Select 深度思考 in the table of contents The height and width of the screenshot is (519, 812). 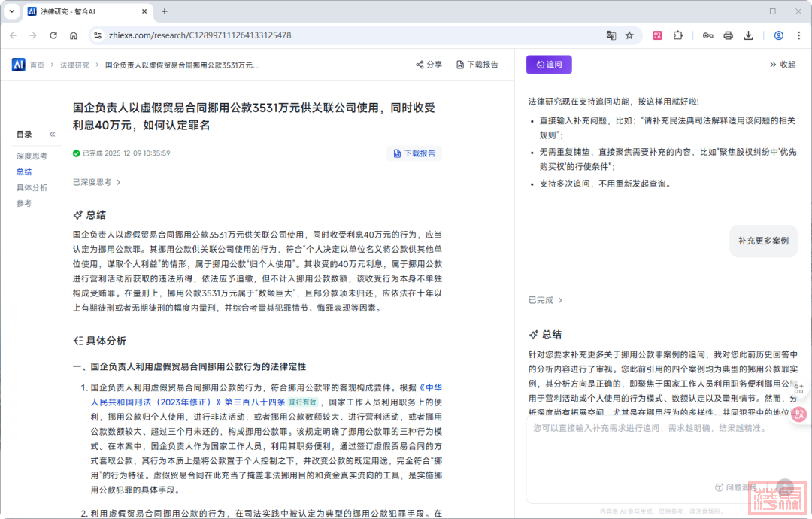pyautogui.click(x=32, y=156)
